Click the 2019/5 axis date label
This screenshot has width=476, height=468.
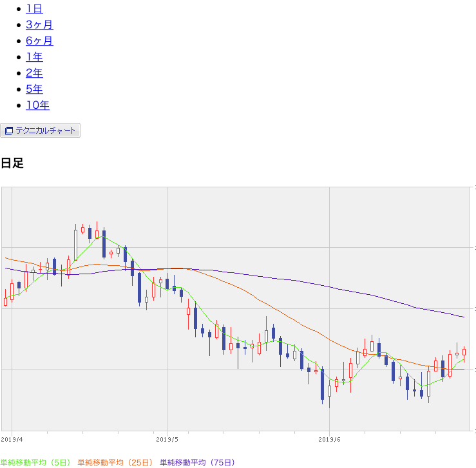click(x=167, y=440)
